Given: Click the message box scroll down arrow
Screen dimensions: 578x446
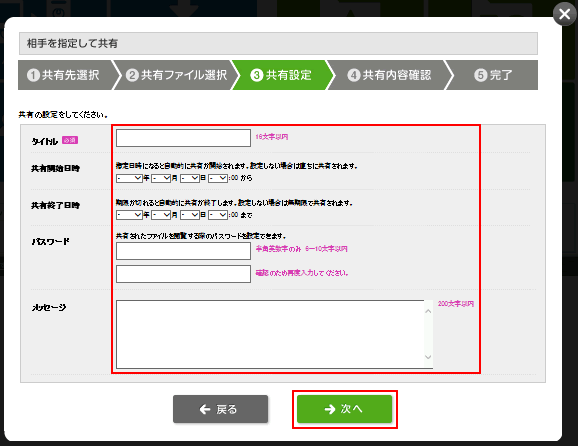Looking at the screenshot, I should click(x=428, y=357).
